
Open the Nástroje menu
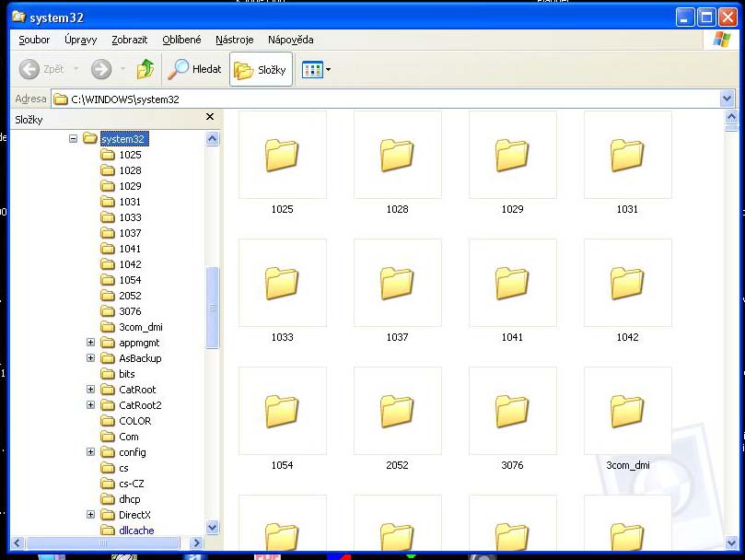[234, 40]
